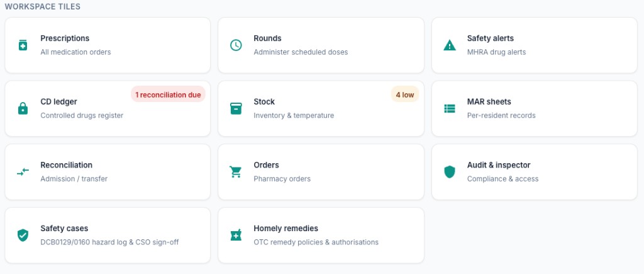644x274 pixels.
Task: Click 'DCB0129/0160 hazard log & CSO sign-off' text
Action: pos(109,243)
